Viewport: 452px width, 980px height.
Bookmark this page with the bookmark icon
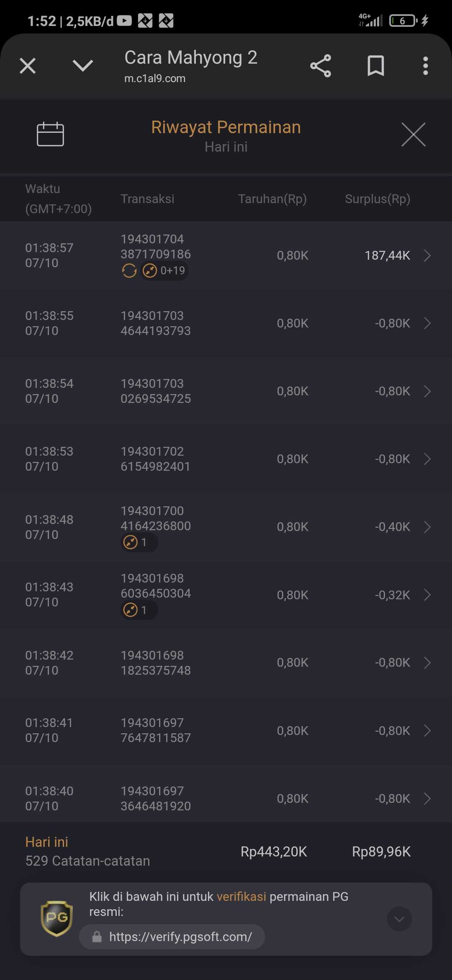pyautogui.click(x=375, y=66)
